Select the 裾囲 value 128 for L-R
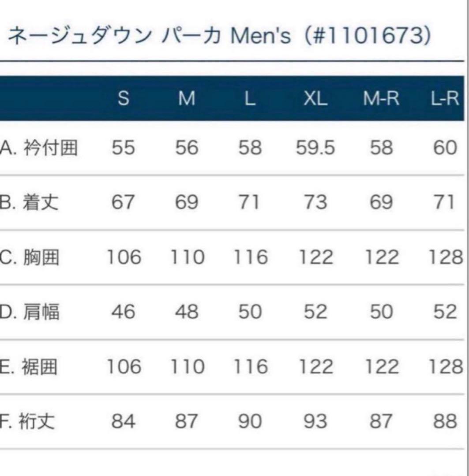 446,367
